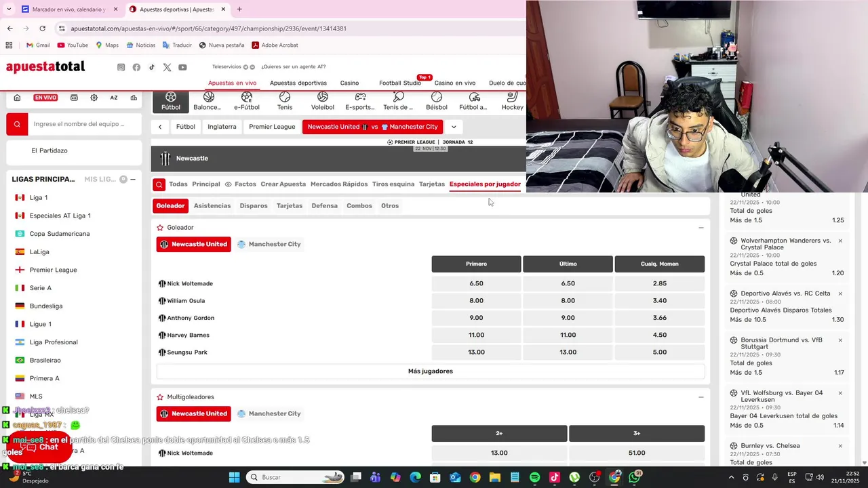Click the red search icon beside team input
Screen dimensions: 868x488
pos(17,124)
